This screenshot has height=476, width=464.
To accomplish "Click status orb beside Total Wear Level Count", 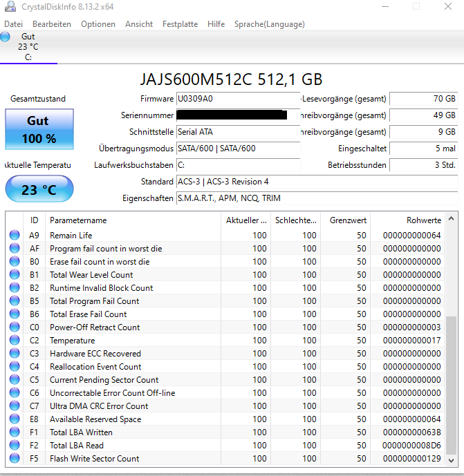I will [15, 274].
